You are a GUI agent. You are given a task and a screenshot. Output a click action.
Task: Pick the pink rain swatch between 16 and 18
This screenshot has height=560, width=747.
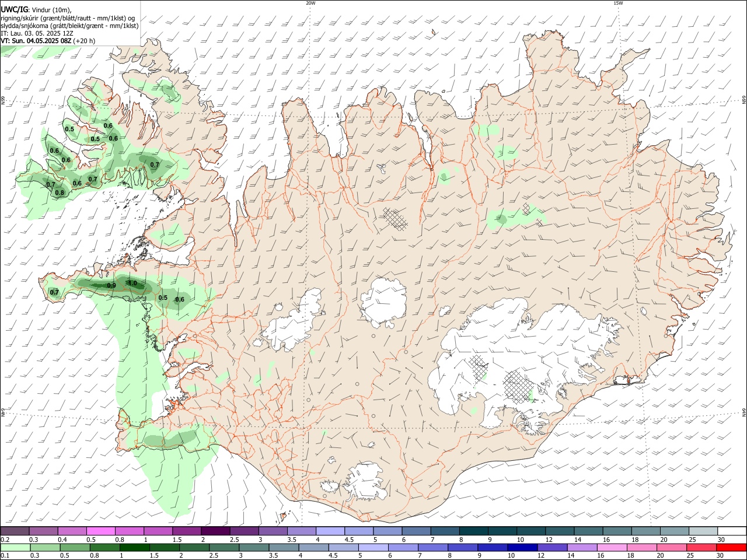click(x=612, y=547)
